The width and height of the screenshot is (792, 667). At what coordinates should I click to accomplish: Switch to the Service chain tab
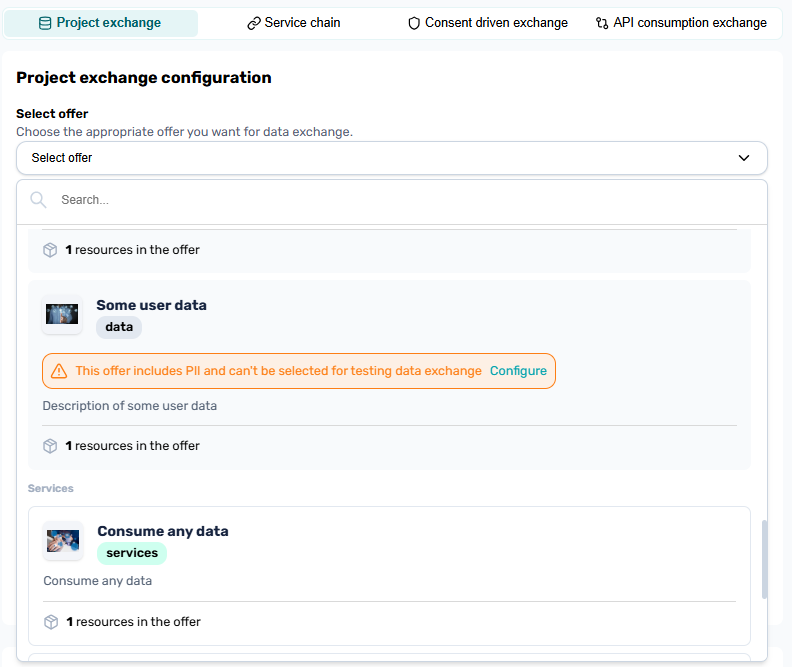294,23
